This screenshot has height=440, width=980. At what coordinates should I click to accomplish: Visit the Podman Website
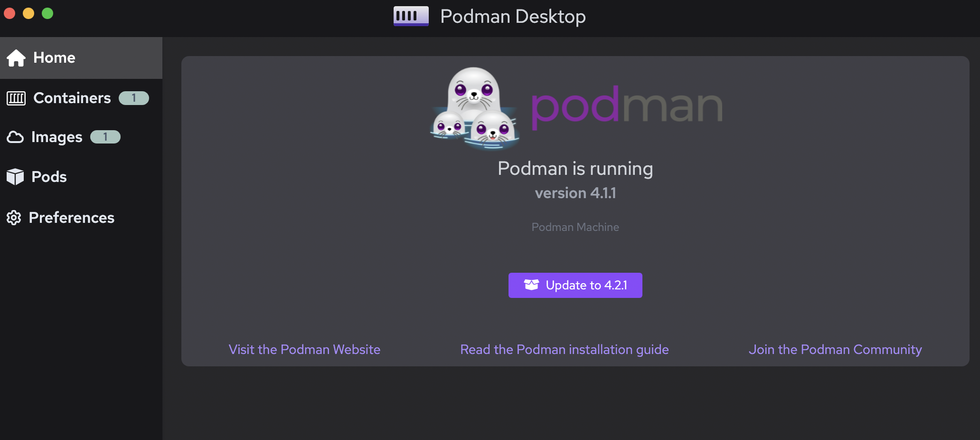[304, 349]
